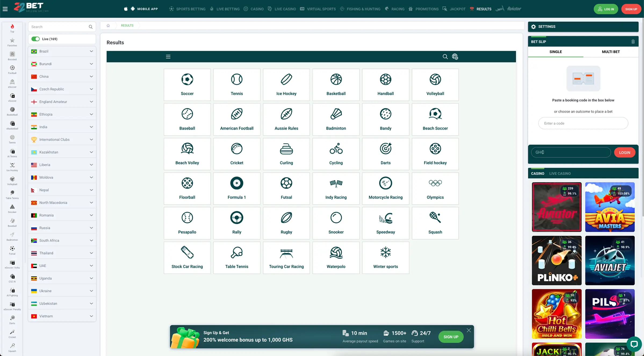Open the Settings panel header

(x=583, y=27)
